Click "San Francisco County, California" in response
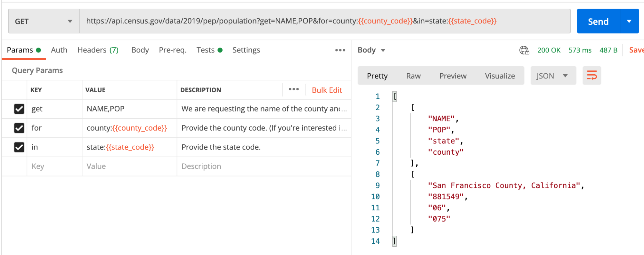644x255 pixels. [504, 186]
